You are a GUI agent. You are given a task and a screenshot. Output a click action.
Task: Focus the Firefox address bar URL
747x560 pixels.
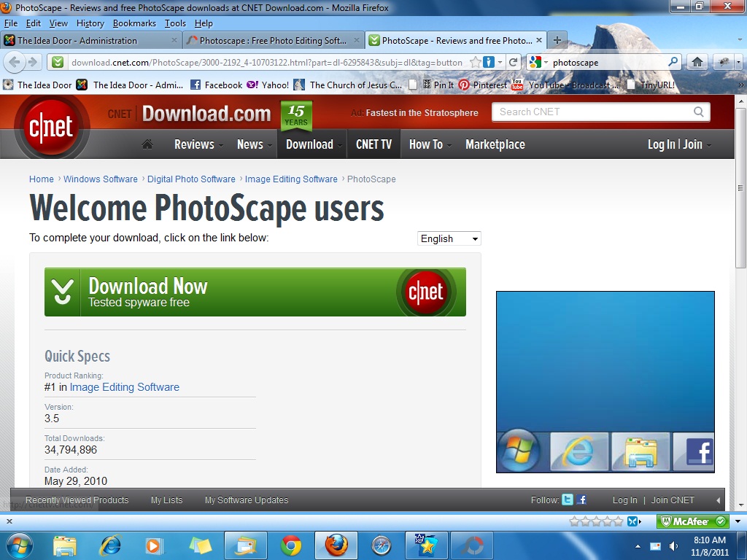coord(267,63)
